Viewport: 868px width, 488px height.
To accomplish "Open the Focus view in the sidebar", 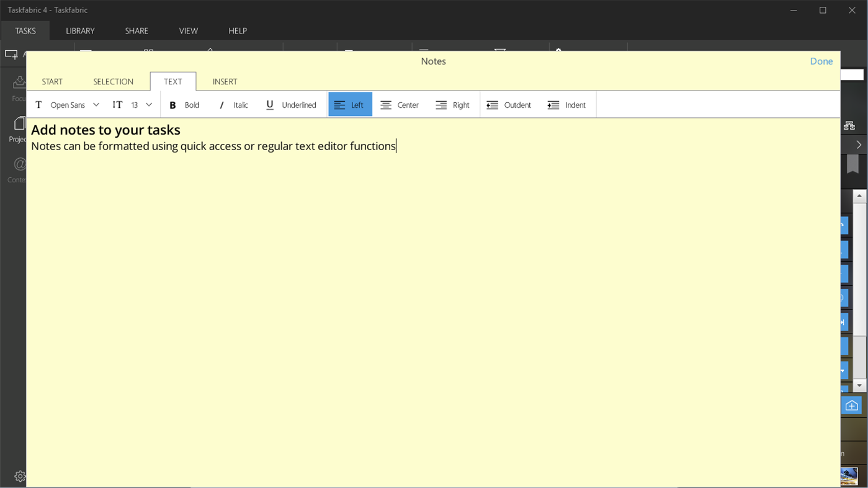I will point(19,87).
